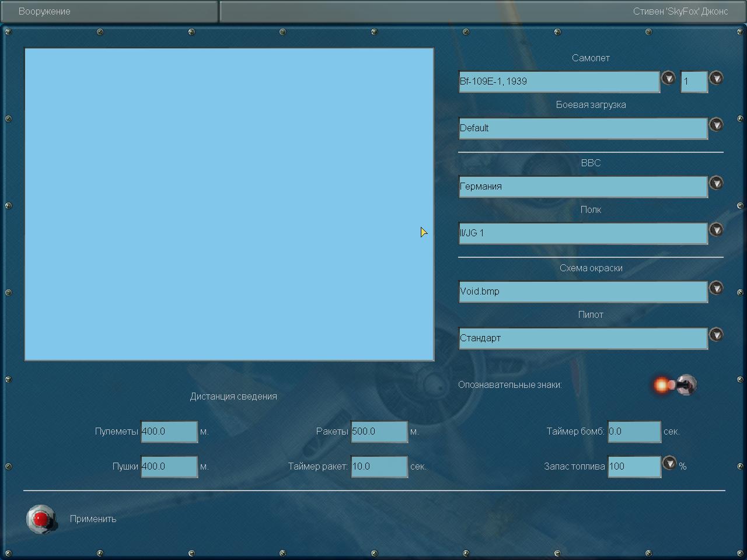
Task: Click the Стивен 'SkyFox' Джонс title bar
Action: 483,12
